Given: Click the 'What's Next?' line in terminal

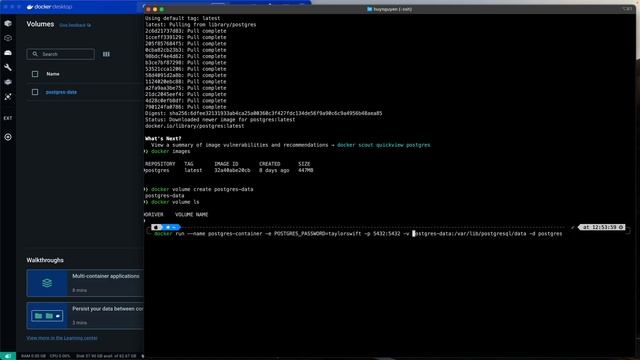Looking at the screenshot, I should (x=163, y=139).
